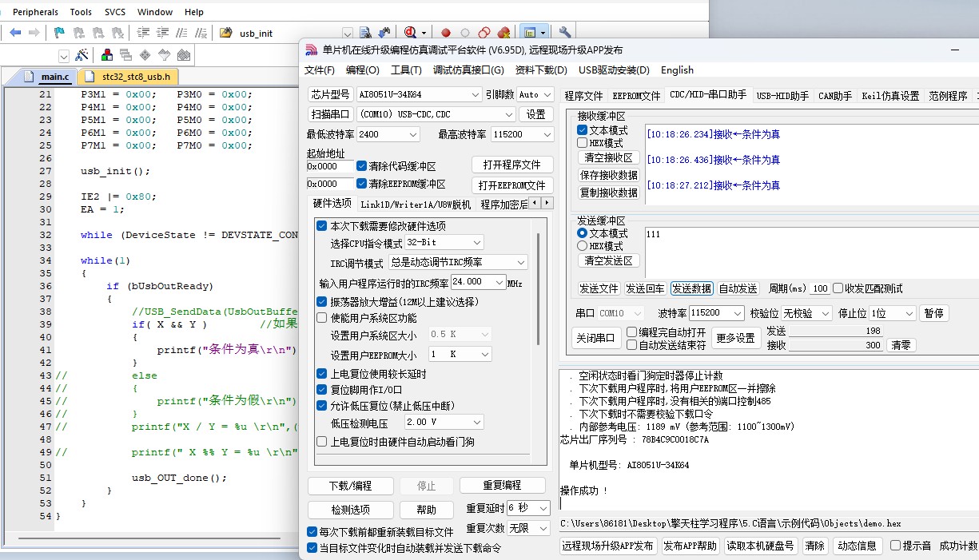Navigate backward in Keil toolbar
Image resolution: width=979 pixels, height=560 pixels.
coord(15,33)
